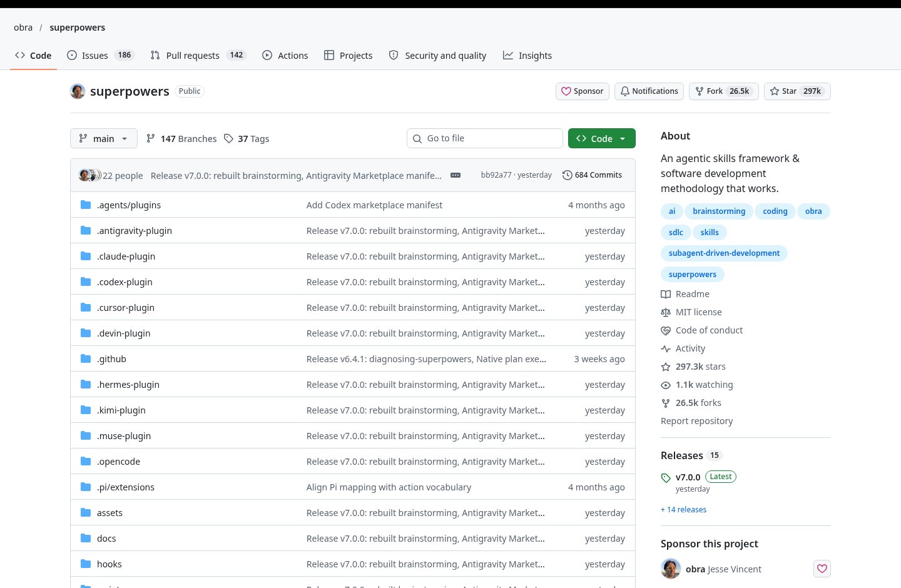901x588 pixels.
Task: Focus the Go to file search field
Action: coord(485,138)
